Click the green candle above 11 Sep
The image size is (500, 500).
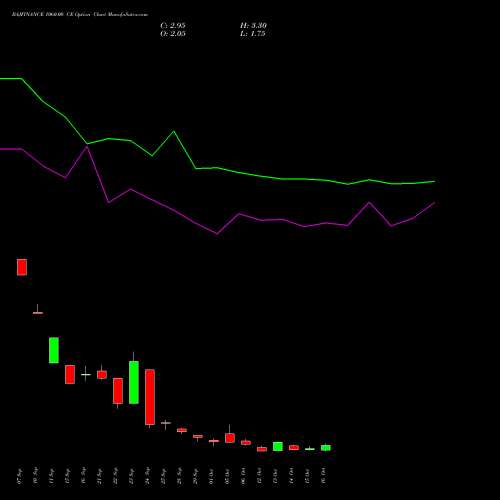[54, 350]
